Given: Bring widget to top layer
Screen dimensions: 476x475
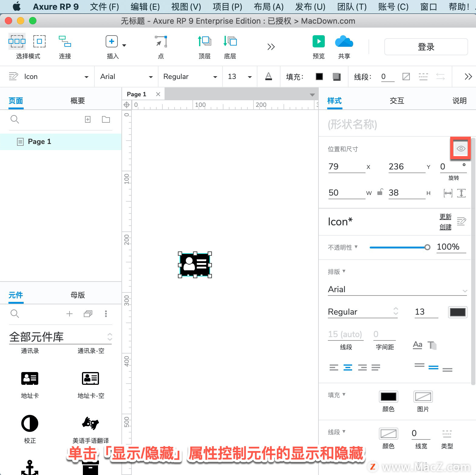Looking at the screenshot, I should 205,41.
